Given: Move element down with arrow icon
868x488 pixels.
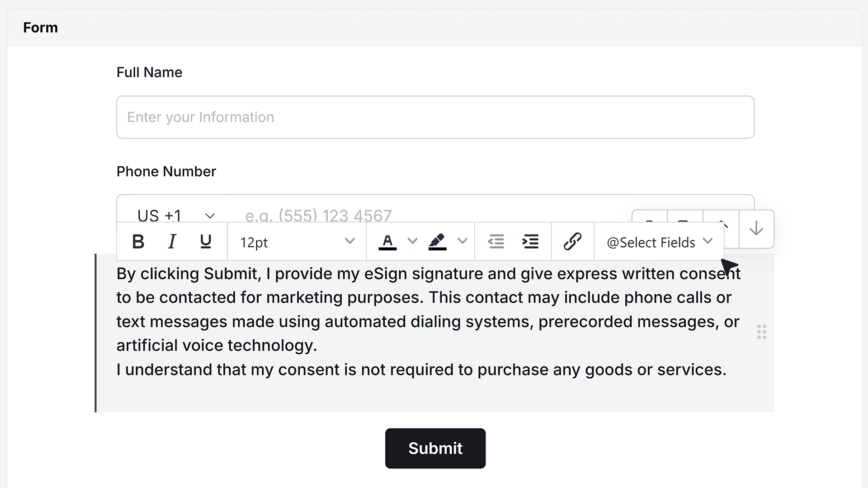Looking at the screenshot, I should point(756,229).
